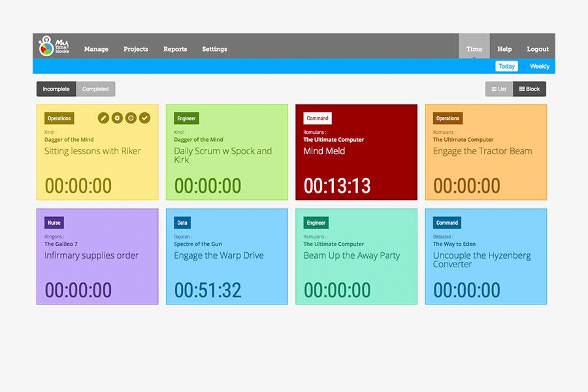This screenshot has height=392, width=588.
Task: Start the timer on the Sitting lessons card
Action: (x=129, y=118)
